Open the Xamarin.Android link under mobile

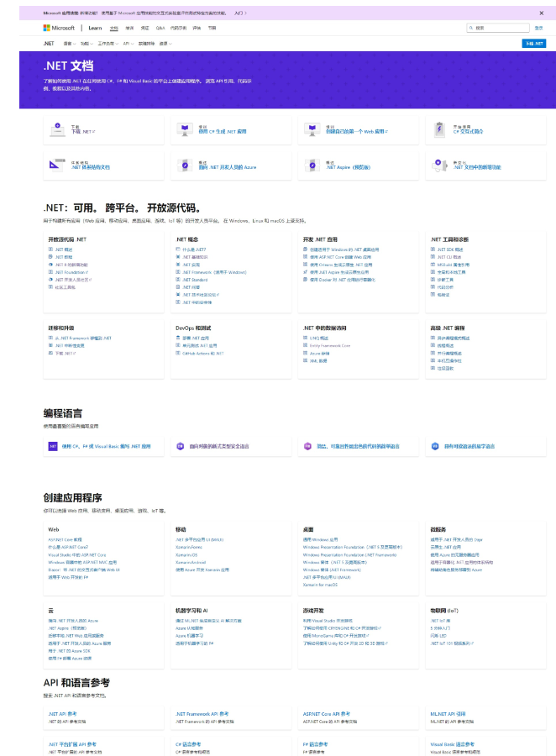pos(191,562)
